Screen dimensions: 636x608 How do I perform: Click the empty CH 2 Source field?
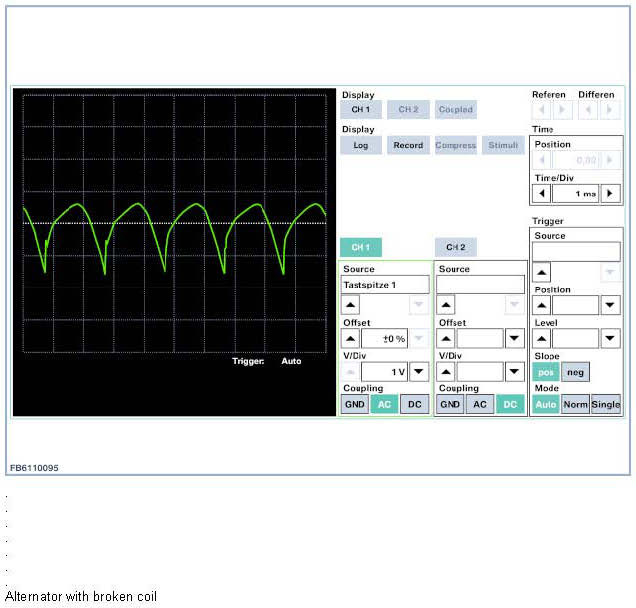pos(480,285)
